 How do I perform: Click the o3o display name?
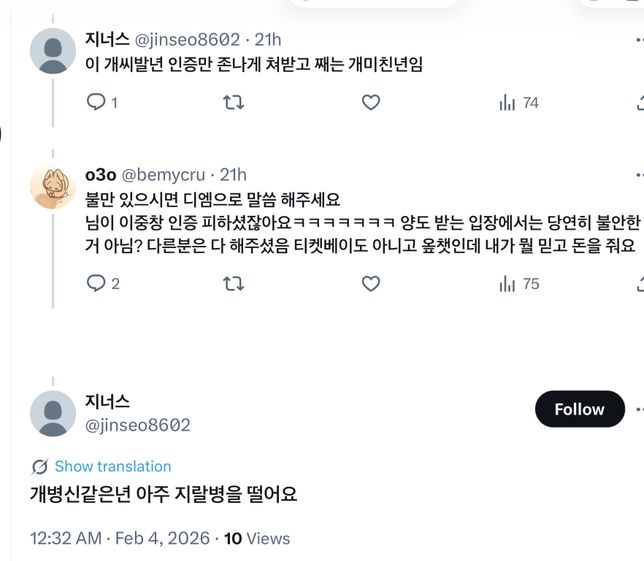point(101,174)
